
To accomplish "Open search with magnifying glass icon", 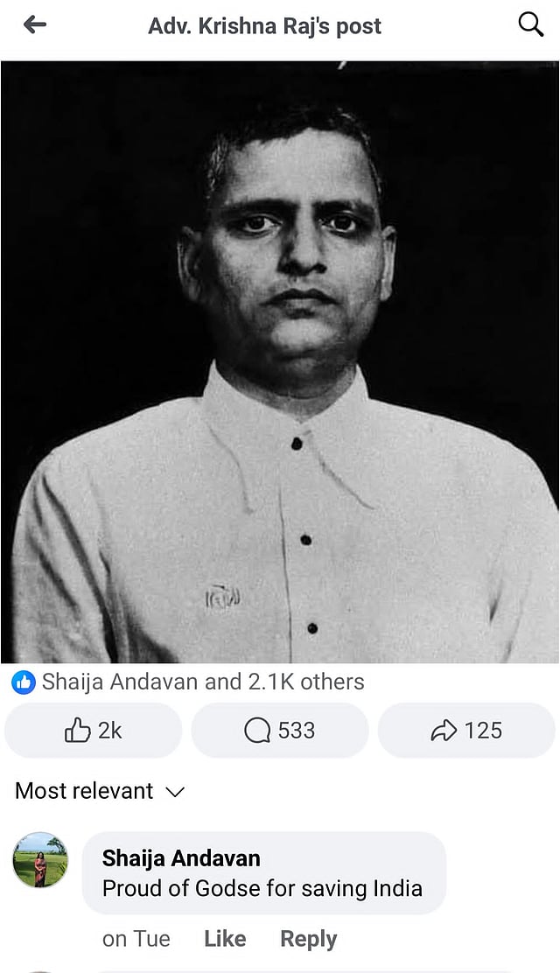I will tap(531, 24).
